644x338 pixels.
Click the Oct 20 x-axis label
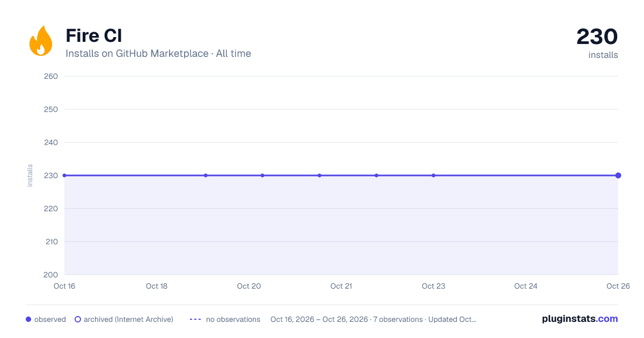coord(249,286)
